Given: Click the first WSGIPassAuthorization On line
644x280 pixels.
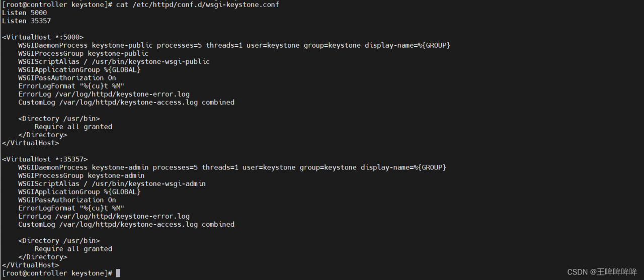Looking at the screenshot, I should [x=67, y=78].
